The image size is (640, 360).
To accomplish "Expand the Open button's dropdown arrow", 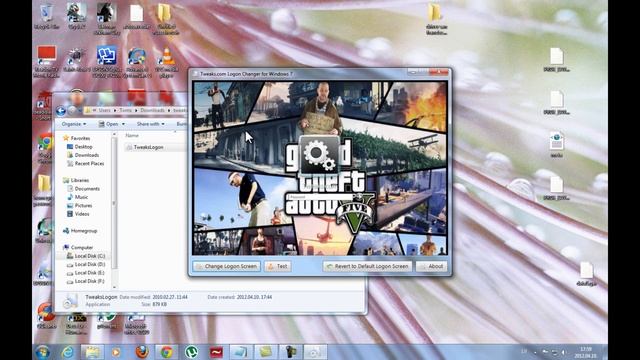I will [123, 124].
